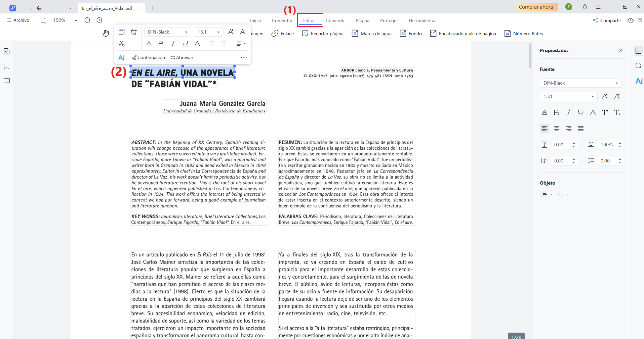Increase font size in floating toolbar

pyautogui.click(x=231, y=32)
